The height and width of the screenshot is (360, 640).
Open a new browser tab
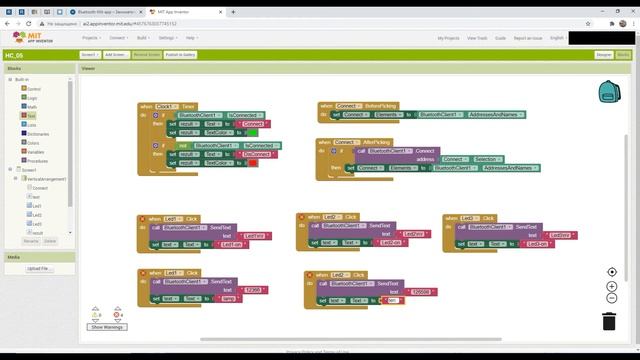pyautogui.click(x=233, y=12)
